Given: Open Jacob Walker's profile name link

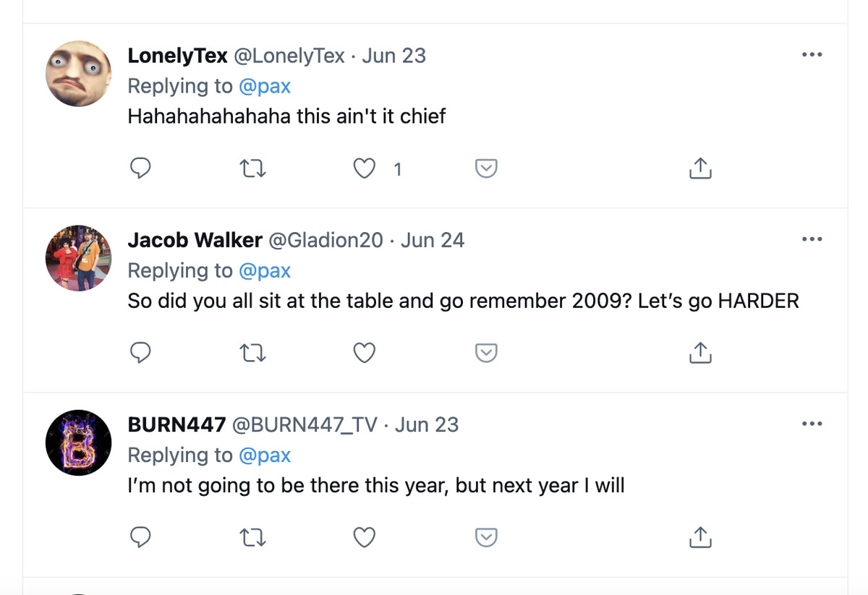Looking at the screenshot, I should [195, 240].
